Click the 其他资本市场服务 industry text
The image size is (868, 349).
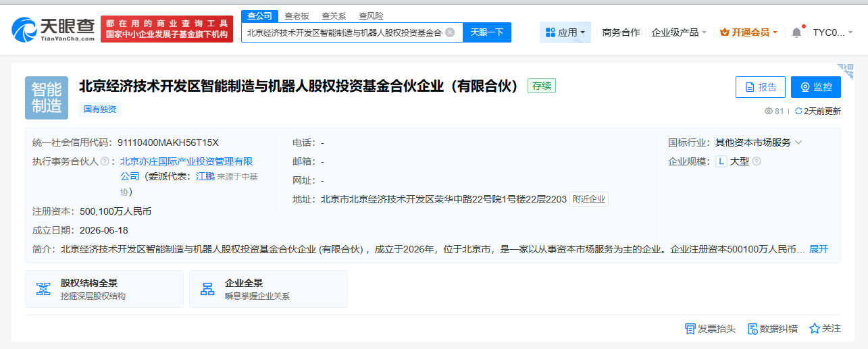pyautogui.click(x=753, y=142)
